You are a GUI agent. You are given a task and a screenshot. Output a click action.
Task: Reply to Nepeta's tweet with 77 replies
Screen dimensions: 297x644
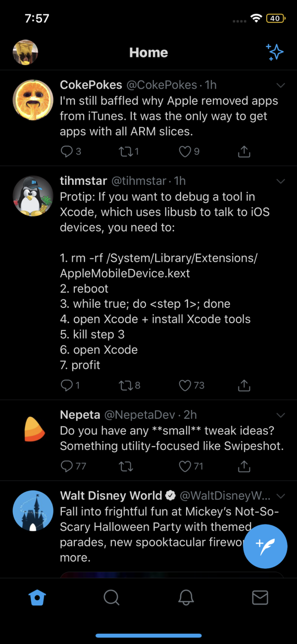tap(73, 466)
